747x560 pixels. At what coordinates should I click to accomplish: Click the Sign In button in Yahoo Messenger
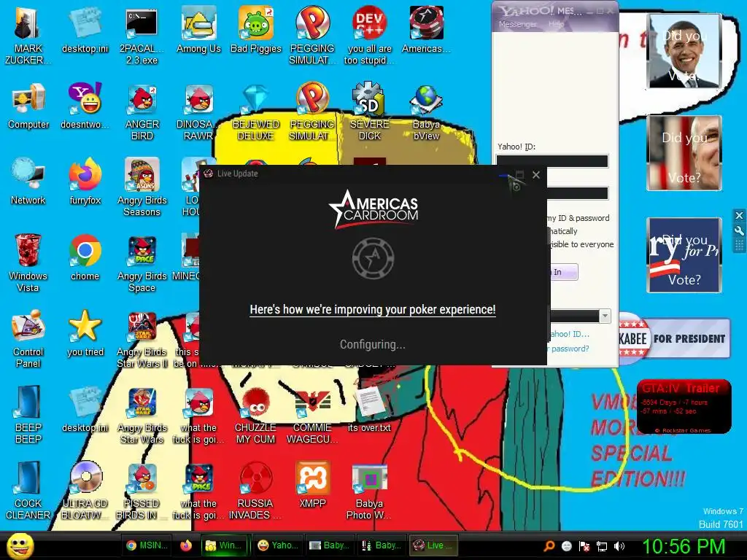pyautogui.click(x=564, y=272)
